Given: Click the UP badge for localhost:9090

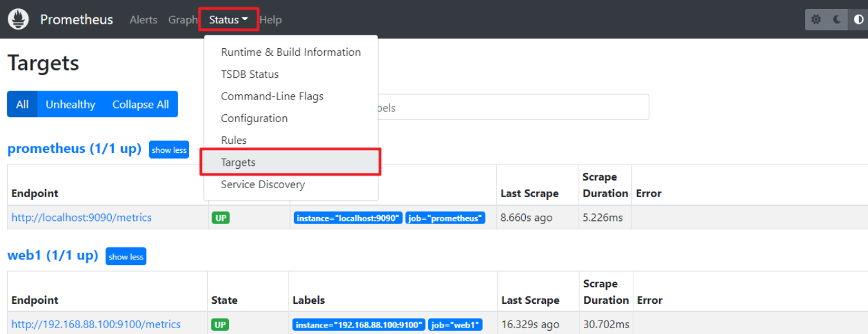Looking at the screenshot, I should point(221,218).
